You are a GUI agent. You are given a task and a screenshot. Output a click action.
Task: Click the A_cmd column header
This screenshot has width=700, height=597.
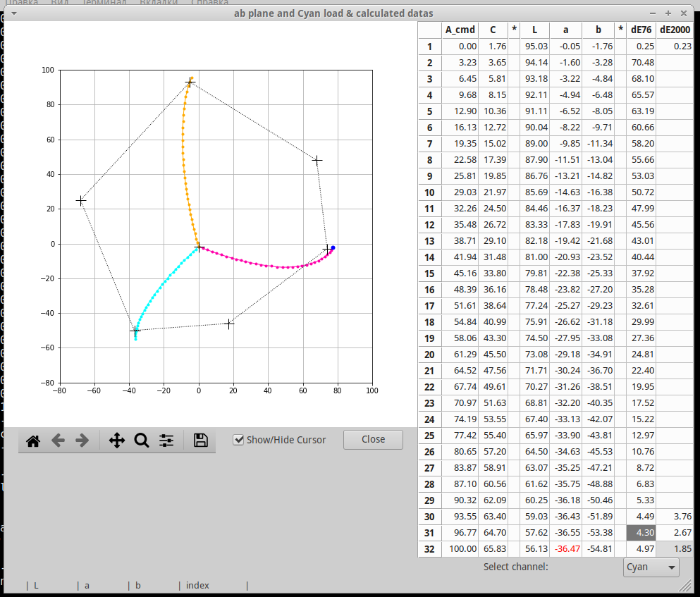[460, 30]
